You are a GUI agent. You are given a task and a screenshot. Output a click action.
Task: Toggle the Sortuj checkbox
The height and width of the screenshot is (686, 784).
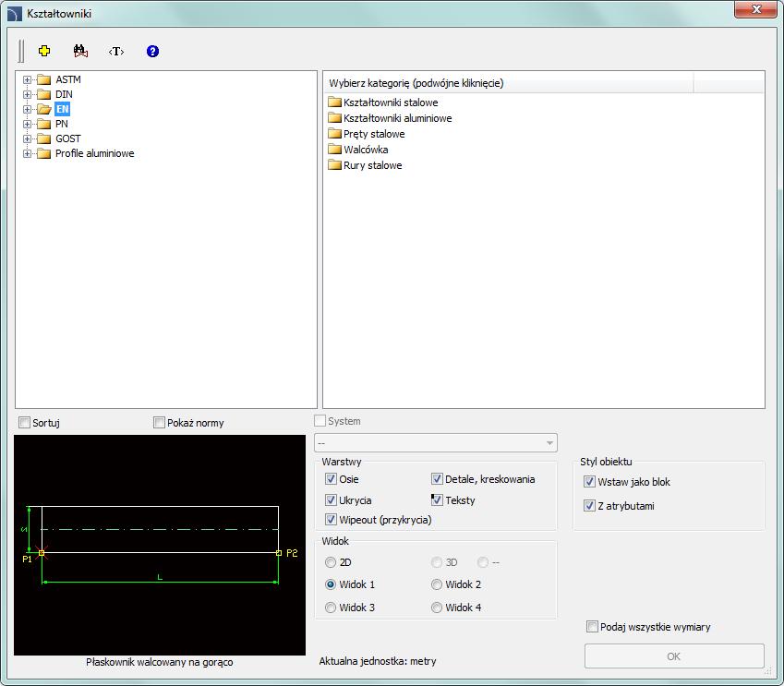[24, 423]
